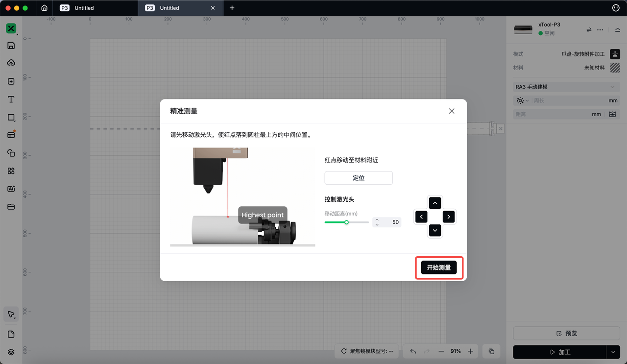This screenshot has width=627, height=364.
Task: Click the Save file icon
Action: 11,46
